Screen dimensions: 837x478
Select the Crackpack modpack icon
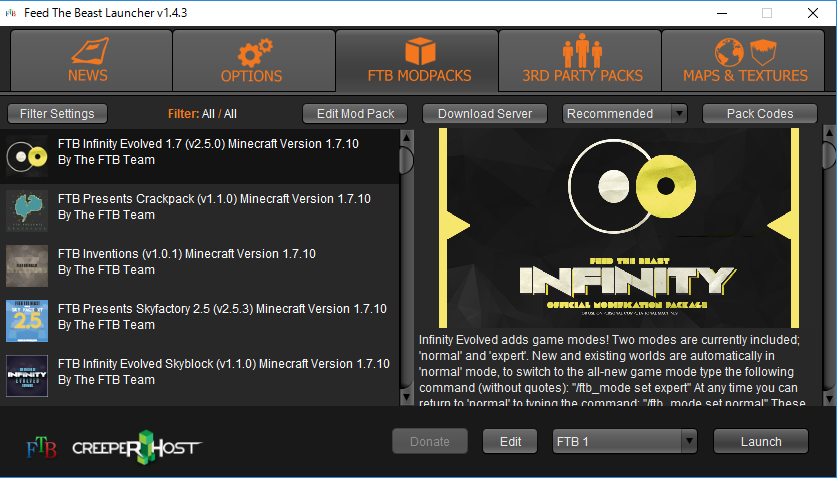[x=27, y=211]
